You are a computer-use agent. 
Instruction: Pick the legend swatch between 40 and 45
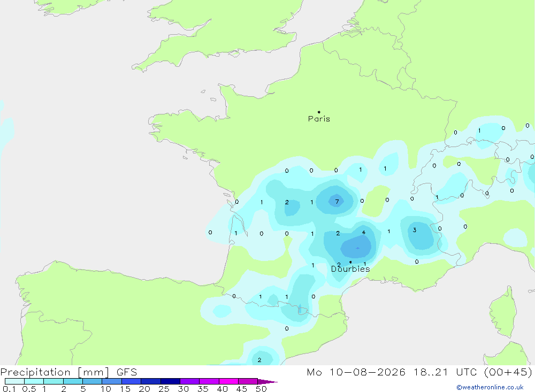(x=228, y=381)
